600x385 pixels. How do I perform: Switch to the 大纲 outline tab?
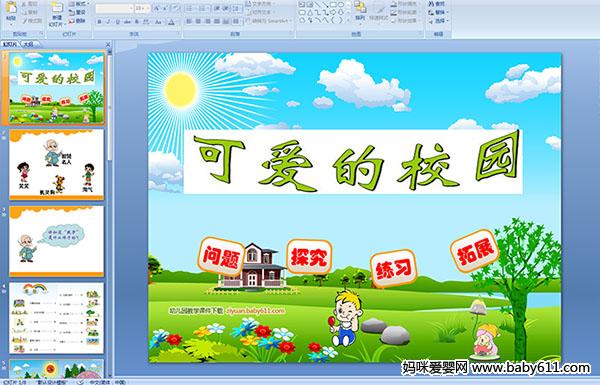point(28,44)
